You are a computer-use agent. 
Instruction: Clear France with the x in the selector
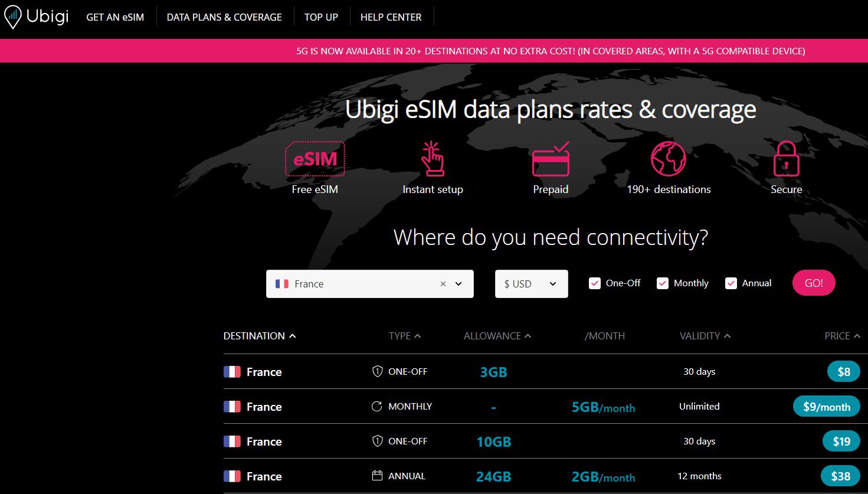coord(443,284)
